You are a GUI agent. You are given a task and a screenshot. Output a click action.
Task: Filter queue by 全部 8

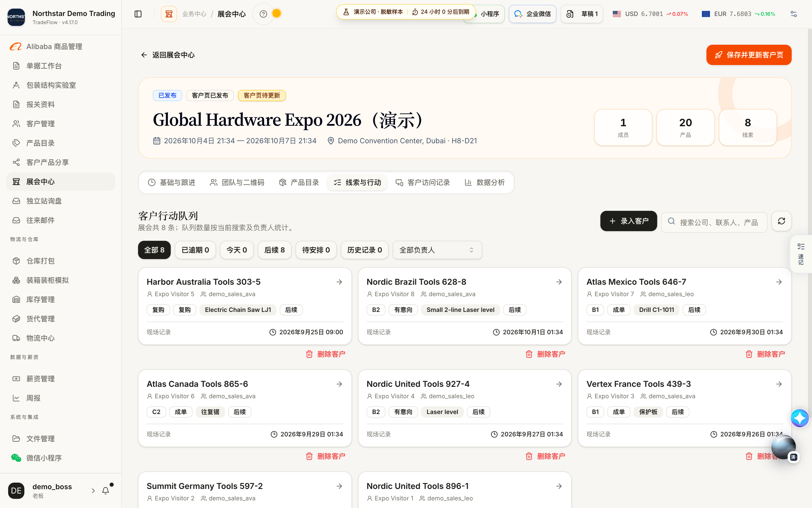154,250
